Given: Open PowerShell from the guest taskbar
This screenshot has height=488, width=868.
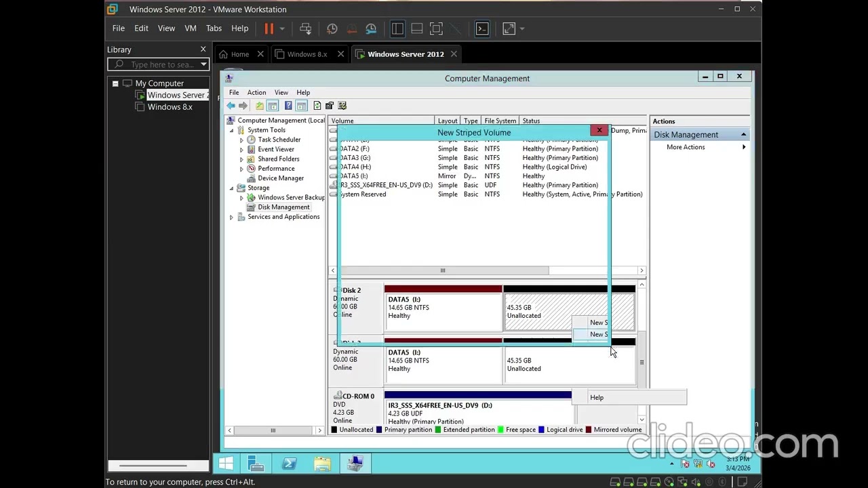Looking at the screenshot, I should [x=290, y=464].
